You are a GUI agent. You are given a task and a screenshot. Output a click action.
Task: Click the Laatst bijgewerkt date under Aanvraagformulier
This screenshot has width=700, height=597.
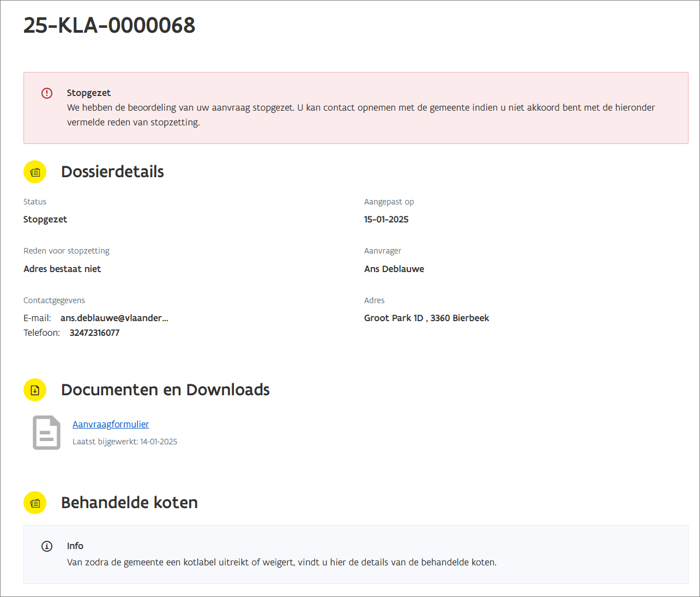point(125,442)
